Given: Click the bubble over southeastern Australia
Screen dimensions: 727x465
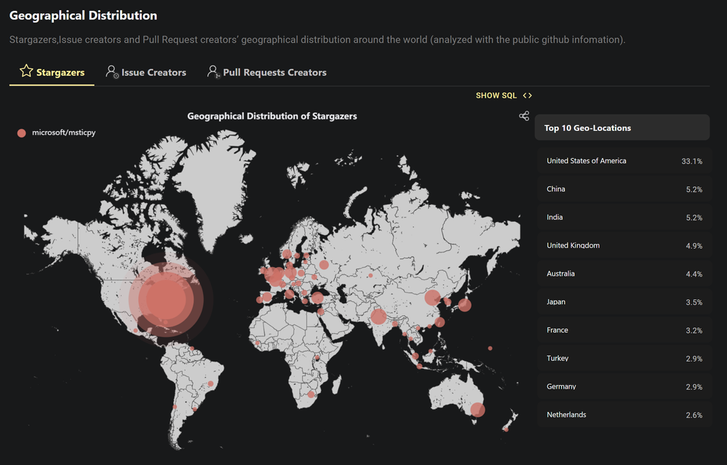Looking at the screenshot, I should (x=478, y=410).
